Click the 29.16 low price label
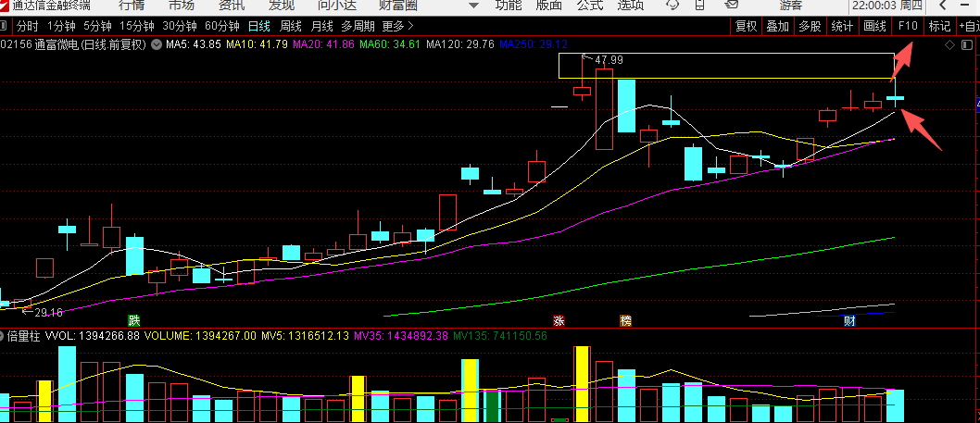The height and width of the screenshot is (423, 980). pos(48,312)
